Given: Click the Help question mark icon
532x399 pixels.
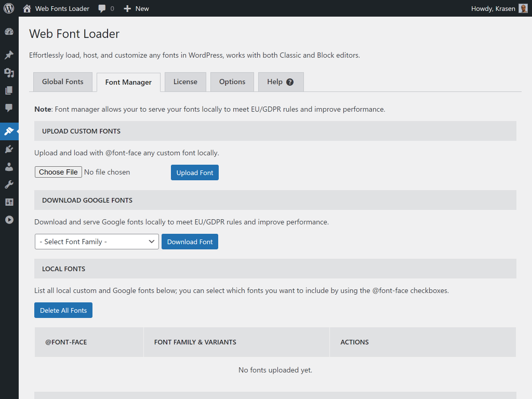Looking at the screenshot, I should [x=290, y=82].
